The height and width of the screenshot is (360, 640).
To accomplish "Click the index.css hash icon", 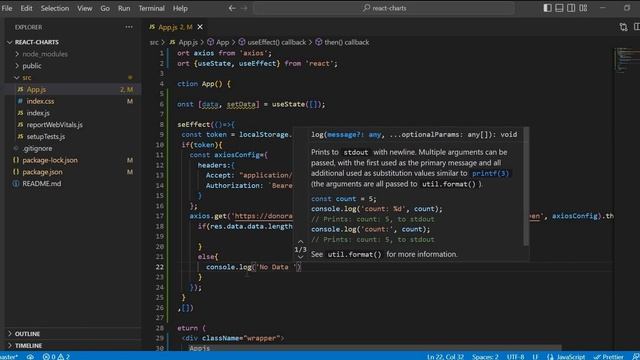I will click(20, 101).
